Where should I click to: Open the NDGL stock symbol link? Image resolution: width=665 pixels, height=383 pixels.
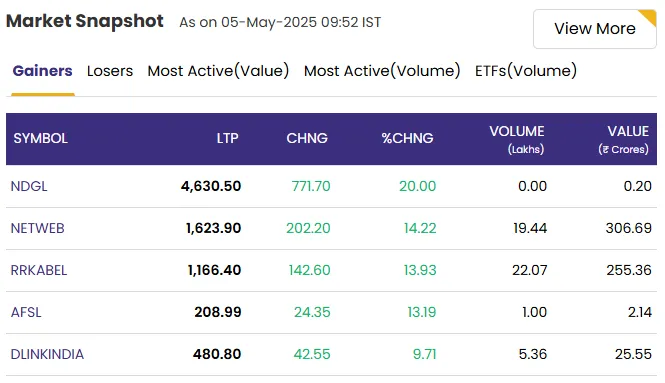(x=29, y=186)
